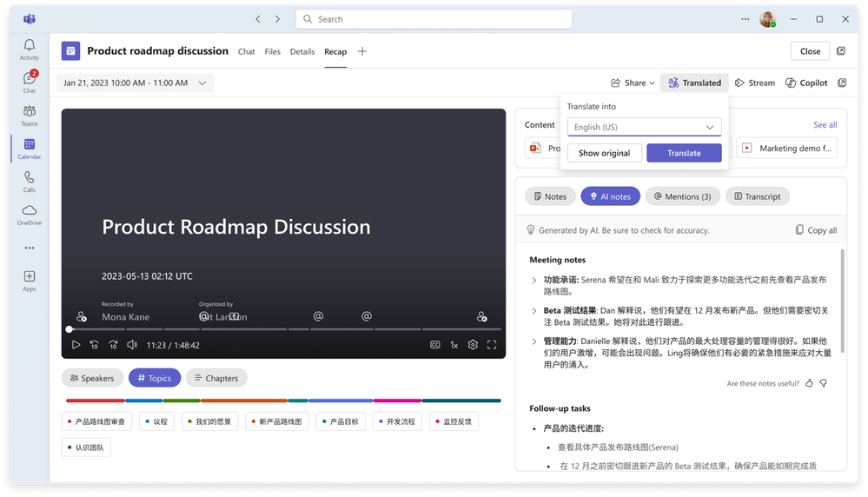Select the red topic segment on the color bar
The width and height of the screenshot is (868, 497).
click(96, 401)
